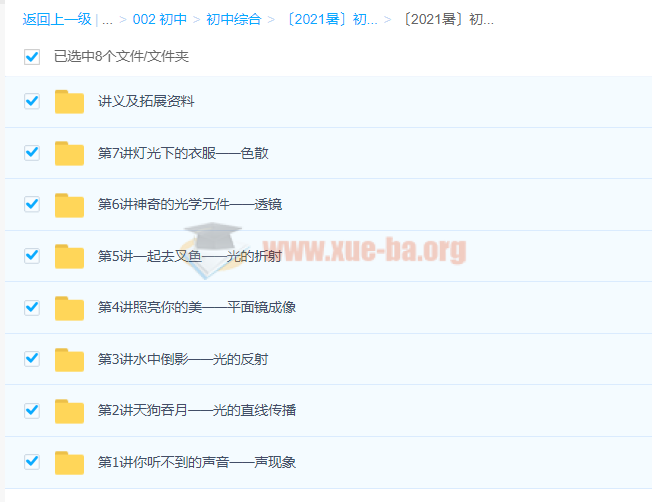Go to 002 初中 breadcrumb

(159, 20)
